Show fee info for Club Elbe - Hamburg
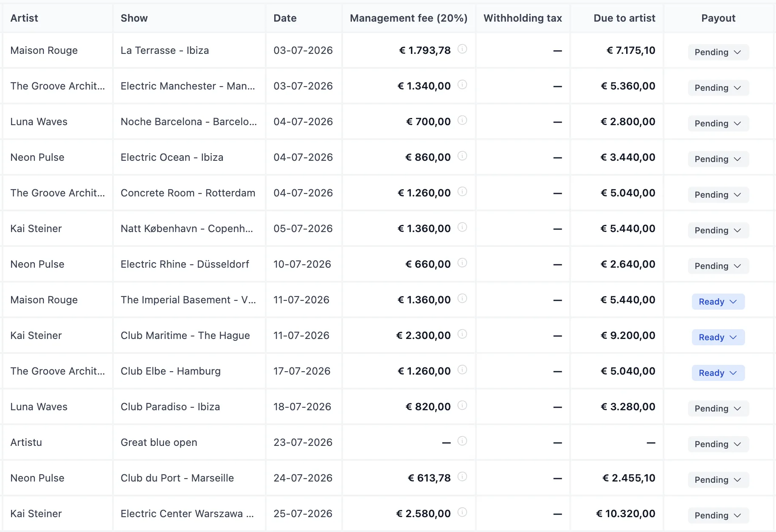This screenshot has width=776, height=532. pyautogui.click(x=462, y=370)
